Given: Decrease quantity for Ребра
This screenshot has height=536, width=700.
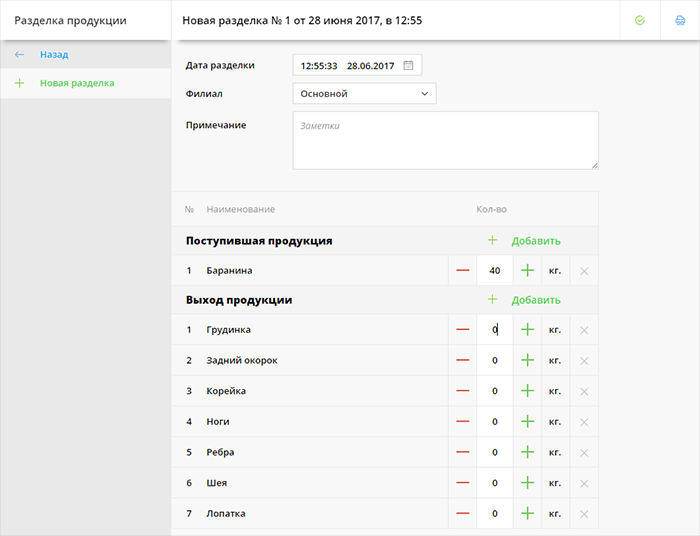Looking at the screenshot, I should pos(462,452).
